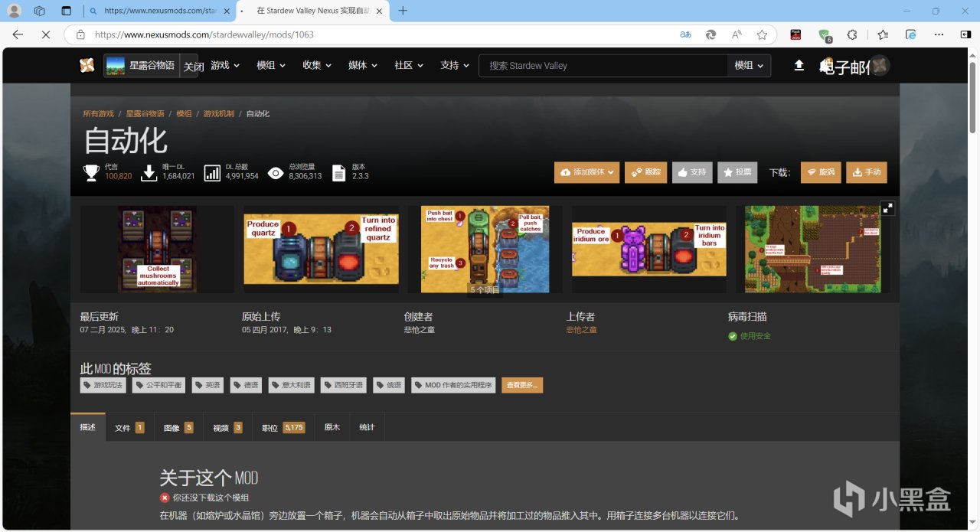Screen dimensions: 980x532
Task: Switch to the 统计 tab
Action: (367, 427)
